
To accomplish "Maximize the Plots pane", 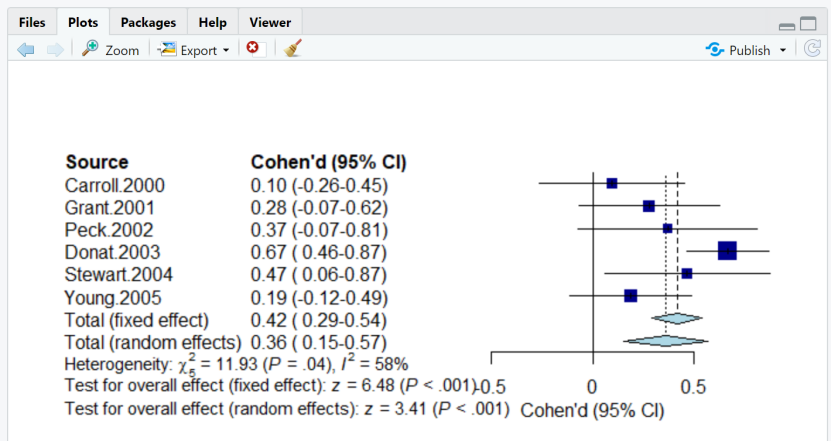I will (808, 24).
